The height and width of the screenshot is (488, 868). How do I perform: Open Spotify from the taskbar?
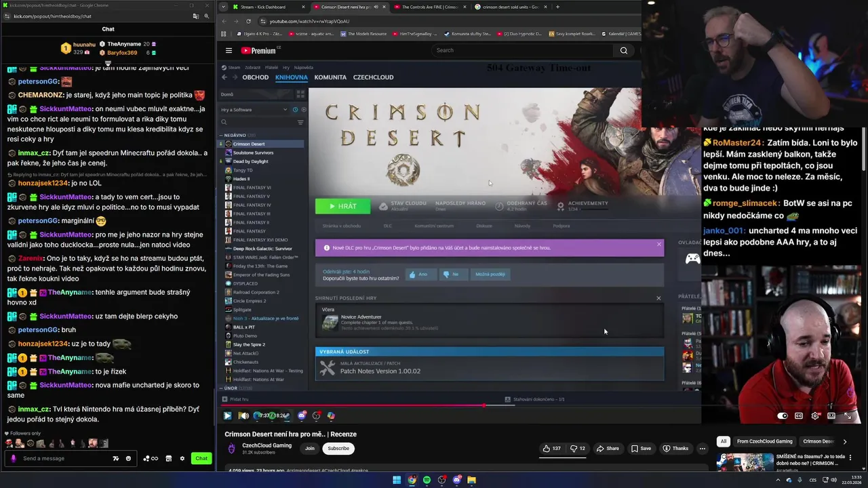point(427,480)
